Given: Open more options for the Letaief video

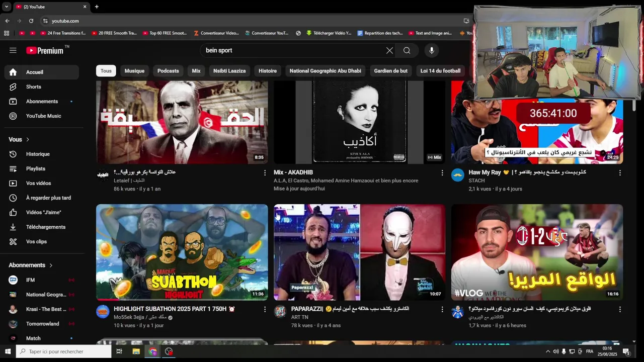Looking at the screenshot, I should [x=265, y=172].
